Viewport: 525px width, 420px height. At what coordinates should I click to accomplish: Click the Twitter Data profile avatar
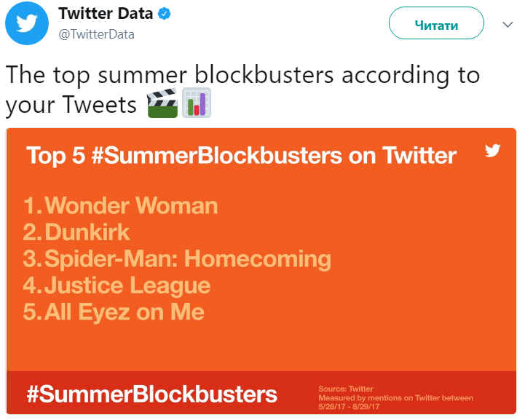[x=27, y=25]
